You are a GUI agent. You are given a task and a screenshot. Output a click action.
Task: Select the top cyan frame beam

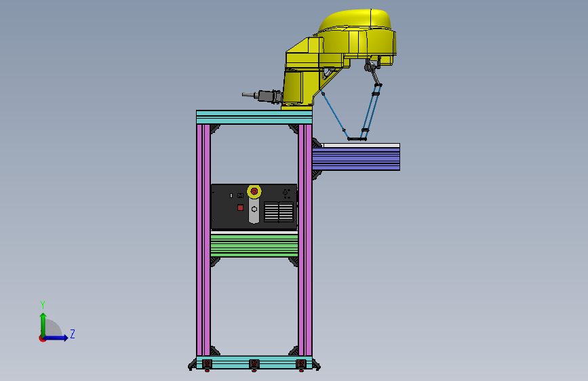[x=254, y=117]
